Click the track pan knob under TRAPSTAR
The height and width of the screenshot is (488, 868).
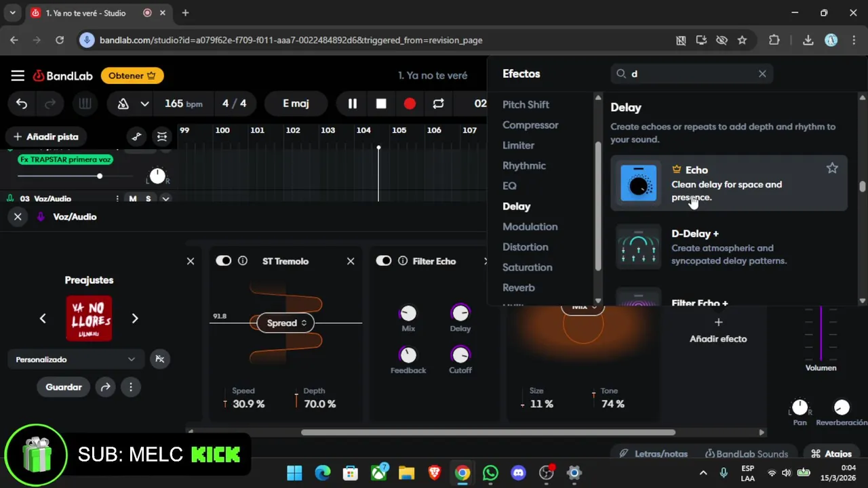(157, 176)
